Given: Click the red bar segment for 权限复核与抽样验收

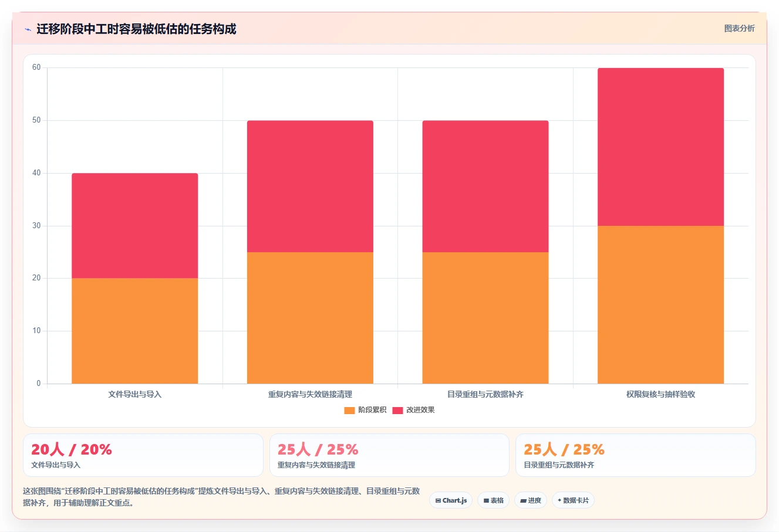Looking at the screenshot, I should coord(661,147).
